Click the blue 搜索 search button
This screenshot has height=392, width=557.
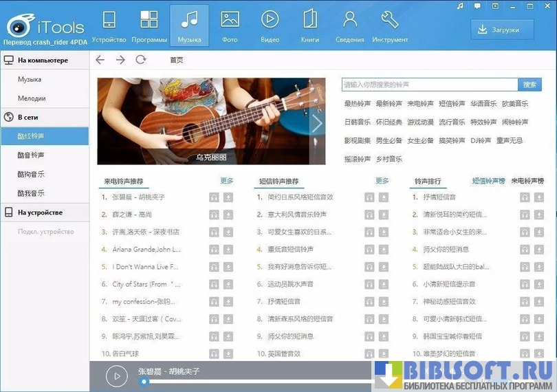click(529, 85)
